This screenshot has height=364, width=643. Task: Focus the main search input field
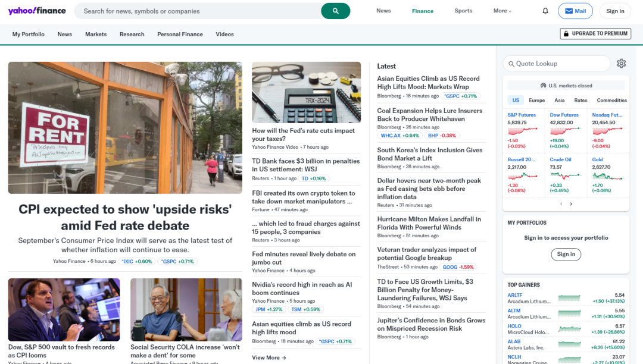pyautogui.click(x=198, y=11)
